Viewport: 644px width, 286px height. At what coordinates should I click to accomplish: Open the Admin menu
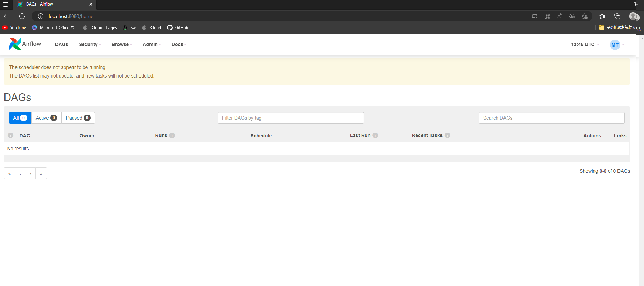tap(152, 44)
